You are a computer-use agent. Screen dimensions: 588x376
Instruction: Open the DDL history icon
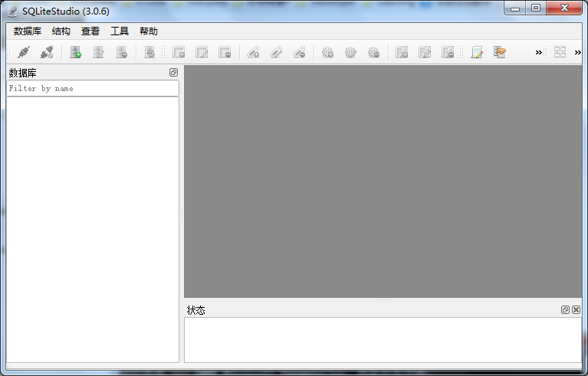pos(500,52)
